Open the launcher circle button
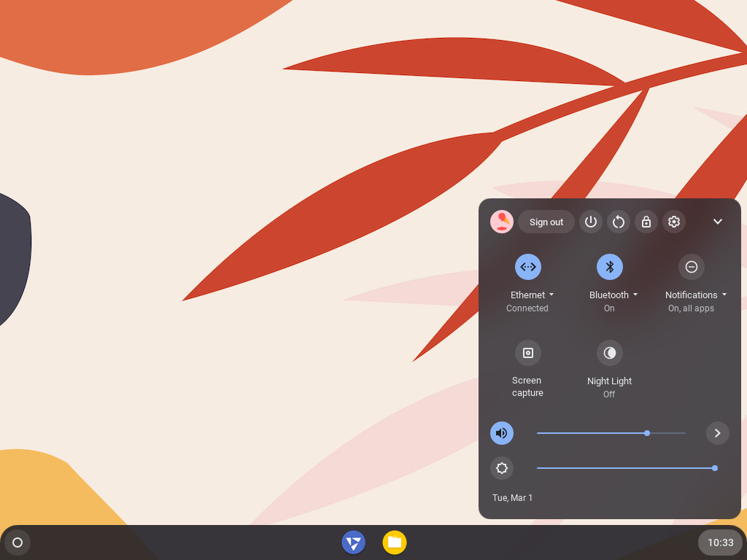The height and width of the screenshot is (560, 747). tap(18, 542)
